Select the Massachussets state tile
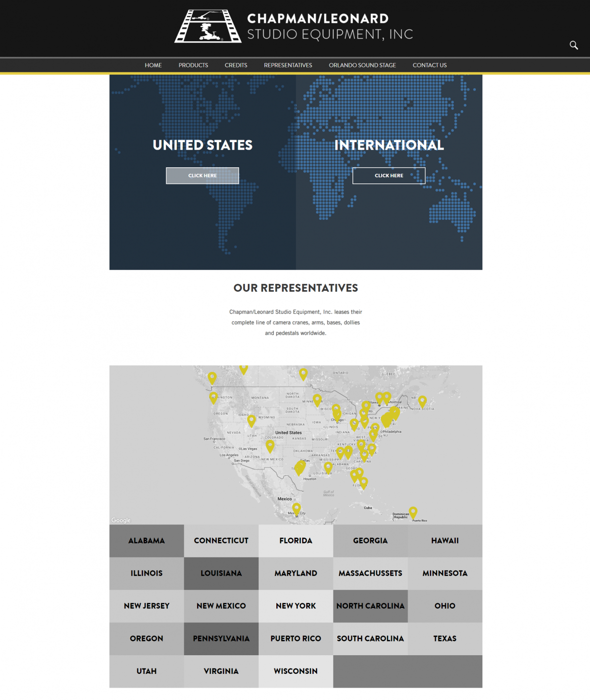Image resolution: width=590 pixels, height=700 pixels. click(x=371, y=574)
